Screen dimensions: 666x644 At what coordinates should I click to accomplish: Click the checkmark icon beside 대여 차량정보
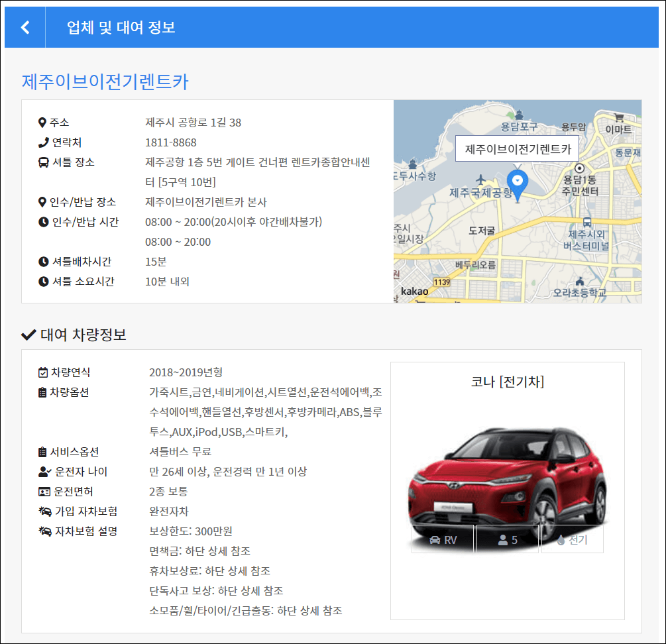pos(28,335)
